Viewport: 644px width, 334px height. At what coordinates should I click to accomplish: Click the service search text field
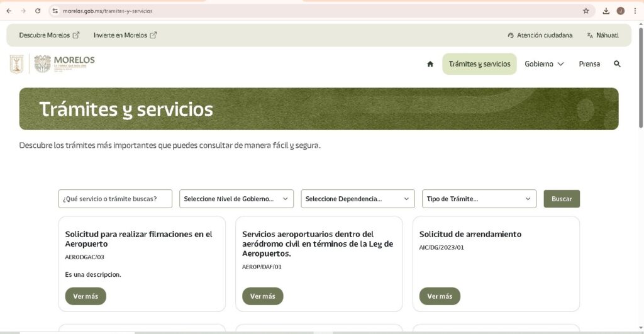[x=115, y=199]
